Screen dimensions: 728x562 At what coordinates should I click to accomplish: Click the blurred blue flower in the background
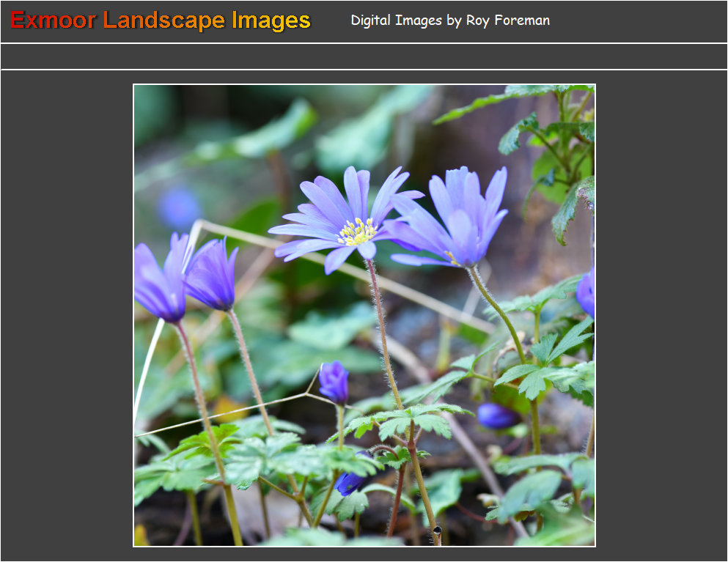click(x=179, y=207)
